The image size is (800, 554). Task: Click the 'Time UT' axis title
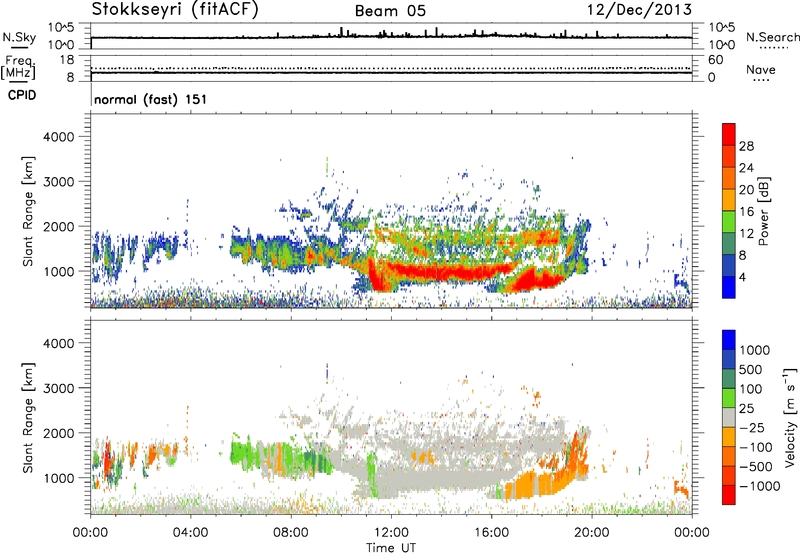(x=391, y=548)
